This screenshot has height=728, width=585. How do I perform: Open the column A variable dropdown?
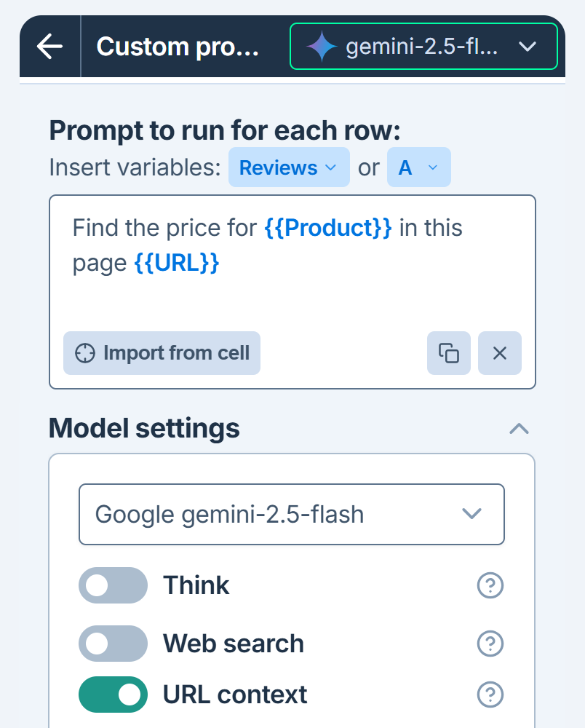[418, 167]
